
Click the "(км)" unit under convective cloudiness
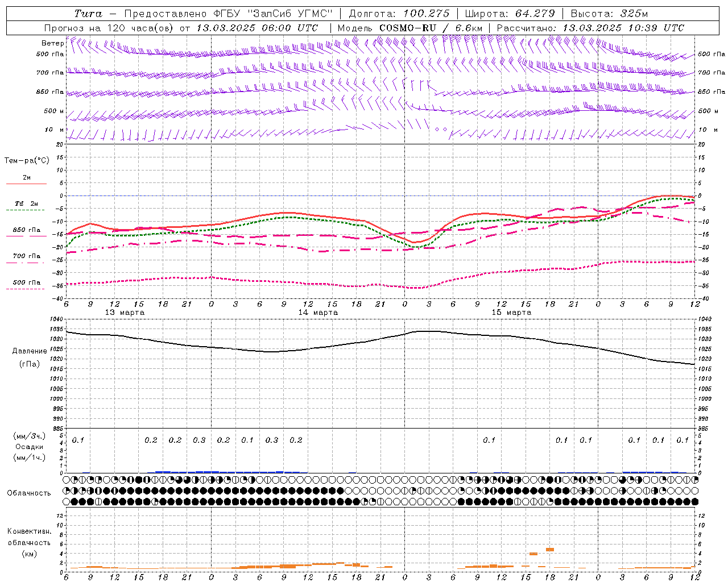click(x=30, y=554)
